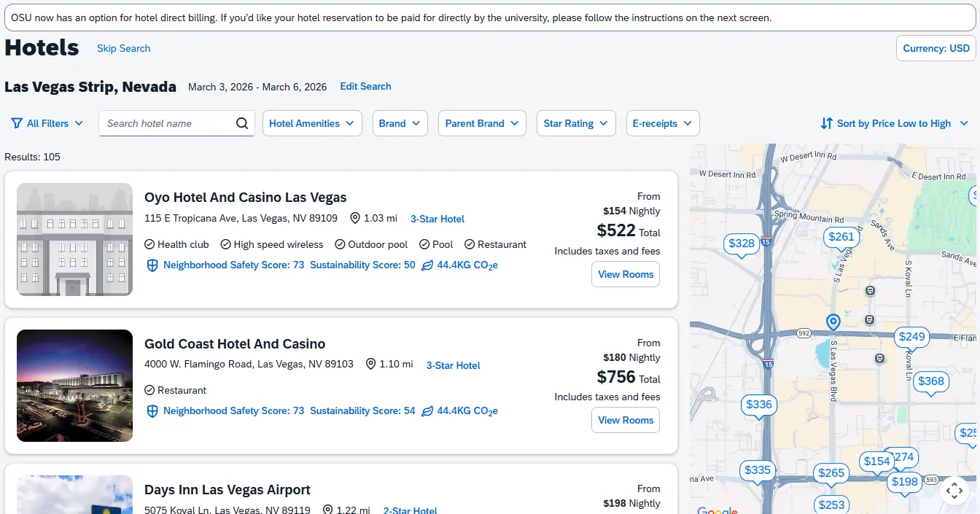Click the Days Inn Las Vegas Airport title

pyautogui.click(x=227, y=490)
